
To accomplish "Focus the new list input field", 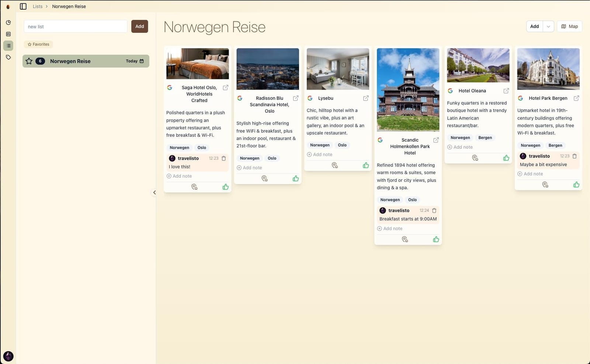I will (x=76, y=27).
